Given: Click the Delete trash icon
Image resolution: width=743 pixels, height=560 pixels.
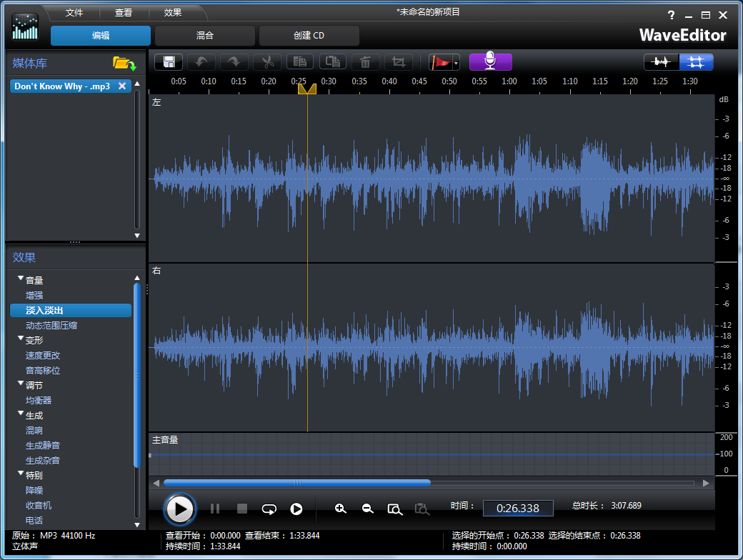Looking at the screenshot, I should 365,62.
